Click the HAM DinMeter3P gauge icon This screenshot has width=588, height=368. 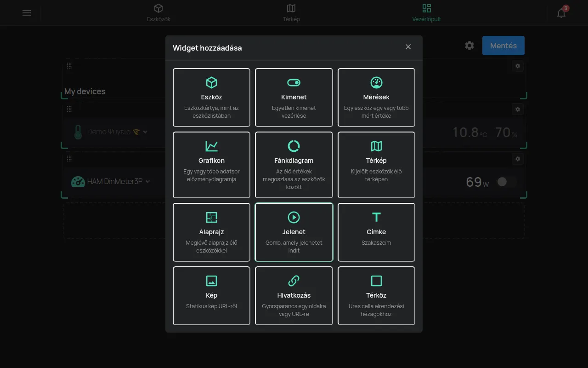(78, 182)
